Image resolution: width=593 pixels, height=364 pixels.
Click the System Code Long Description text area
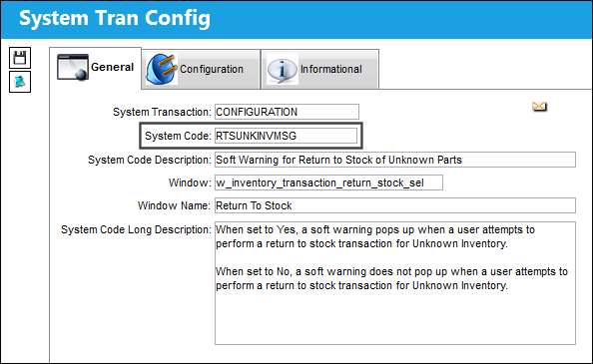[395, 283]
